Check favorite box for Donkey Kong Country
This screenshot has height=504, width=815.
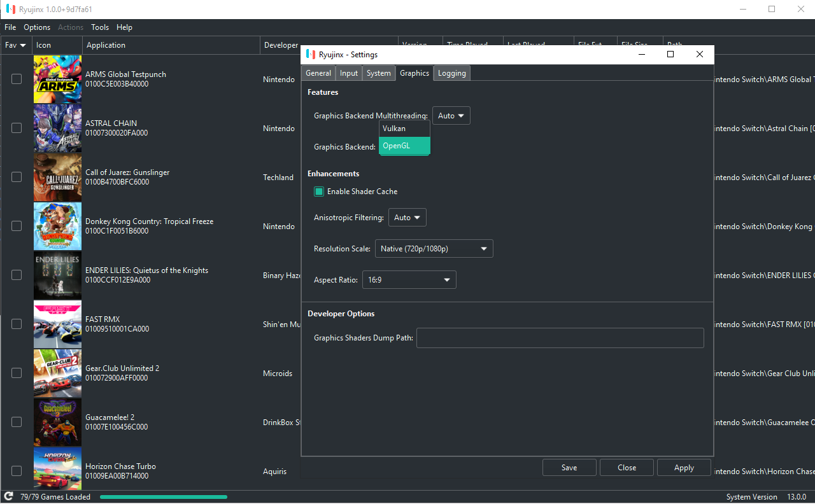click(x=17, y=226)
